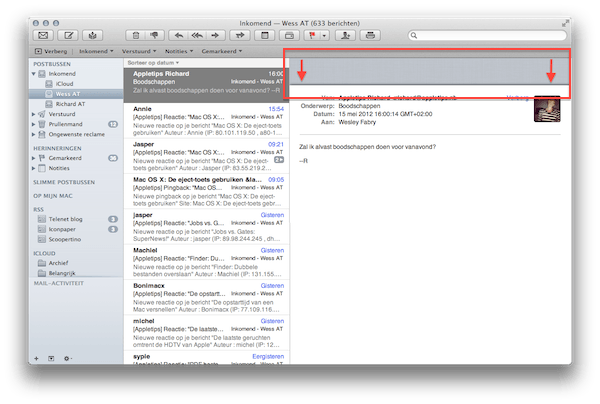Click the third toolbar icon beside Compose
The height and width of the screenshot is (404, 600).
(93, 36)
